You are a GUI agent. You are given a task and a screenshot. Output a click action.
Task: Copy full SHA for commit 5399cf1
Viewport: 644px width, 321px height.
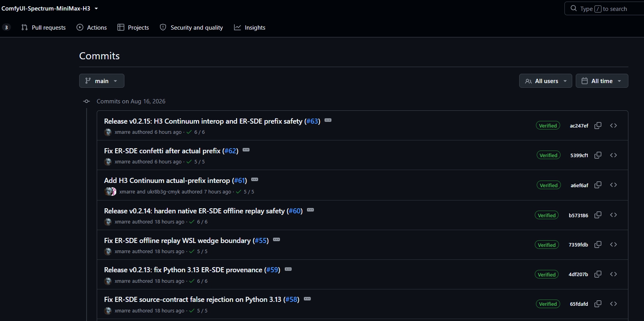tap(598, 155)
